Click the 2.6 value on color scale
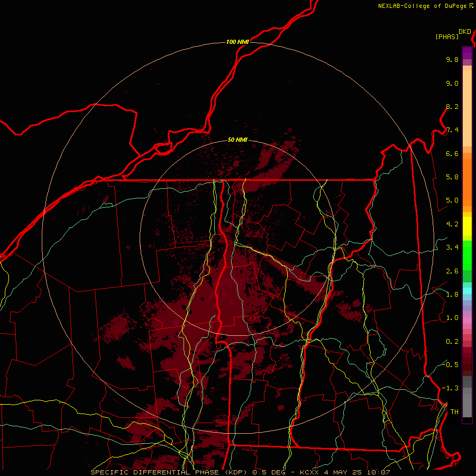Image resolution: width=476 pixels, height=476 pixels. tap(452, 271)
